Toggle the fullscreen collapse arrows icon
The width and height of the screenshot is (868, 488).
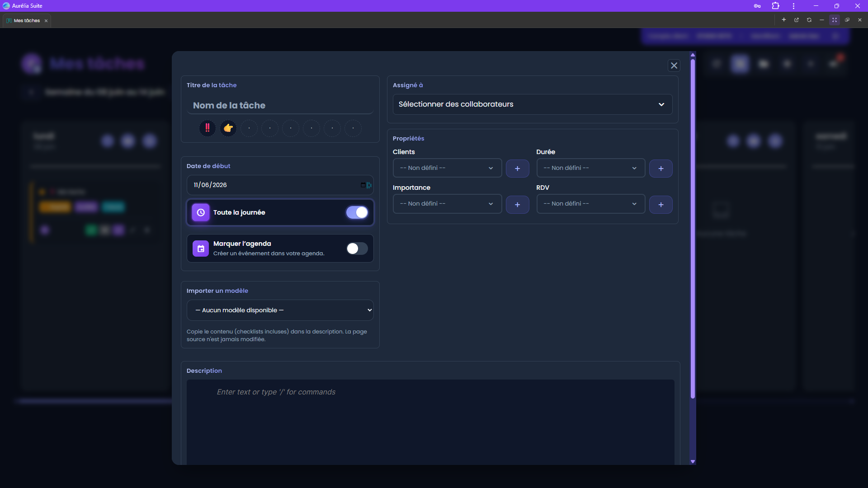tap(835, 20)
